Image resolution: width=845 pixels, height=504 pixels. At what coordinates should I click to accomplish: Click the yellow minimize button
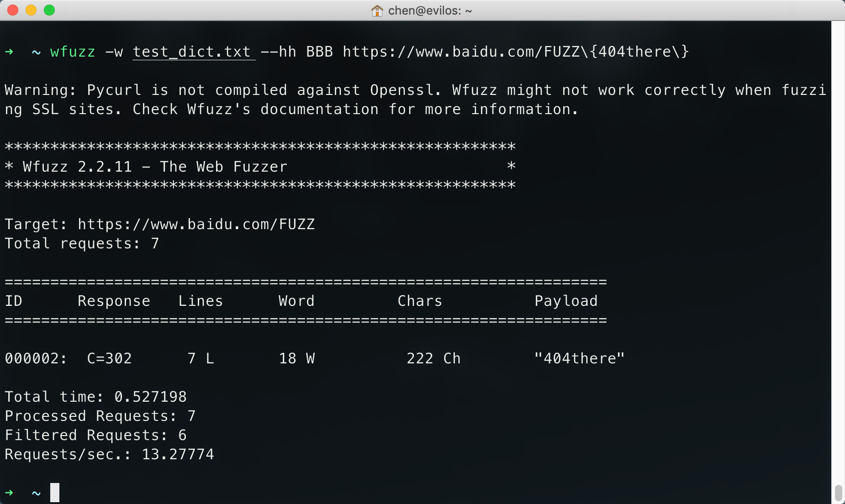(x=31, y=10)
